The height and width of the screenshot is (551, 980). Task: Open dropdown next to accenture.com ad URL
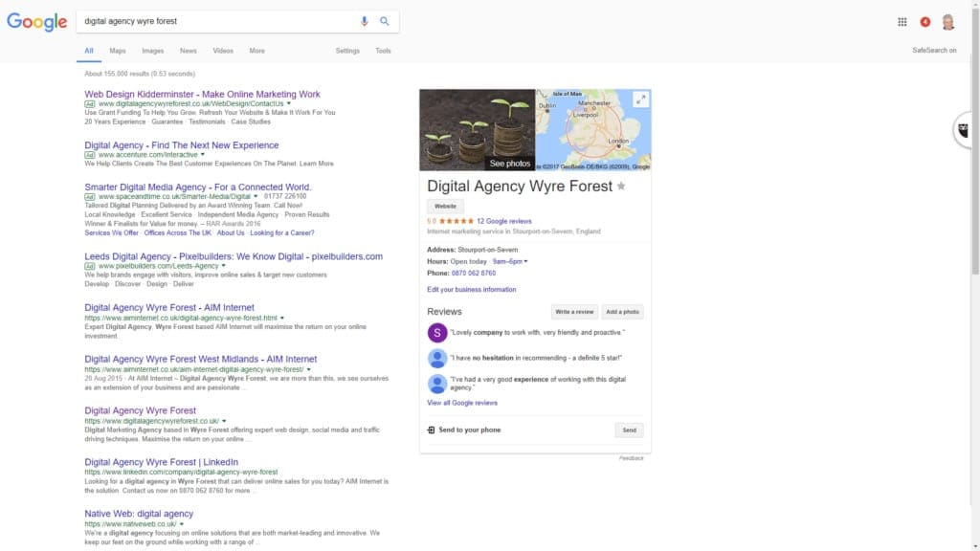pyautogui.click(x=203, y=154)
